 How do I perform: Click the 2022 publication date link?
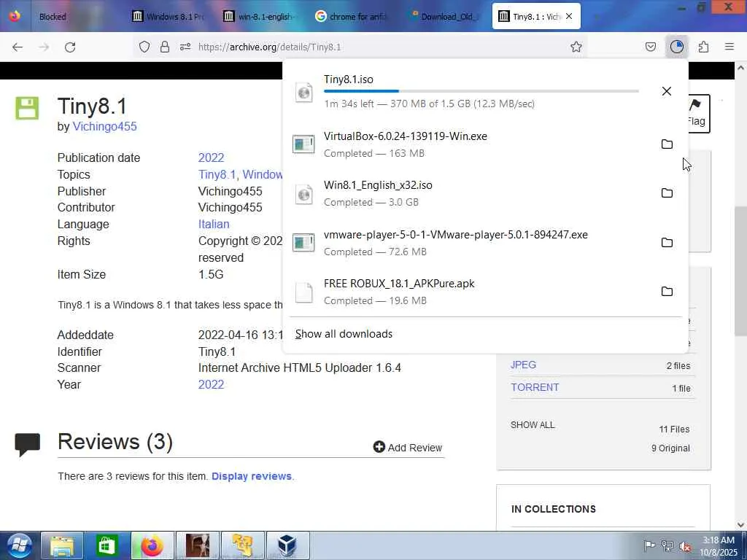pos(211,157)
